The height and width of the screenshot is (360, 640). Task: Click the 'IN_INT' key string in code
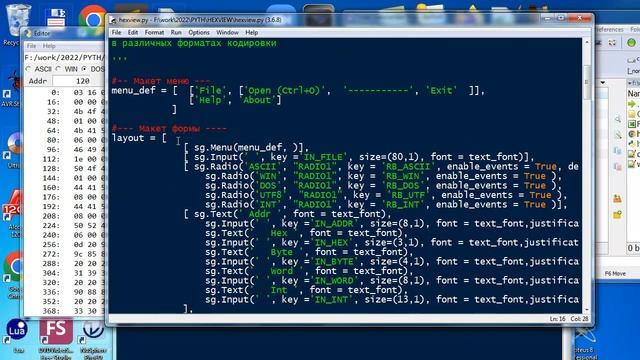point(331,300)
